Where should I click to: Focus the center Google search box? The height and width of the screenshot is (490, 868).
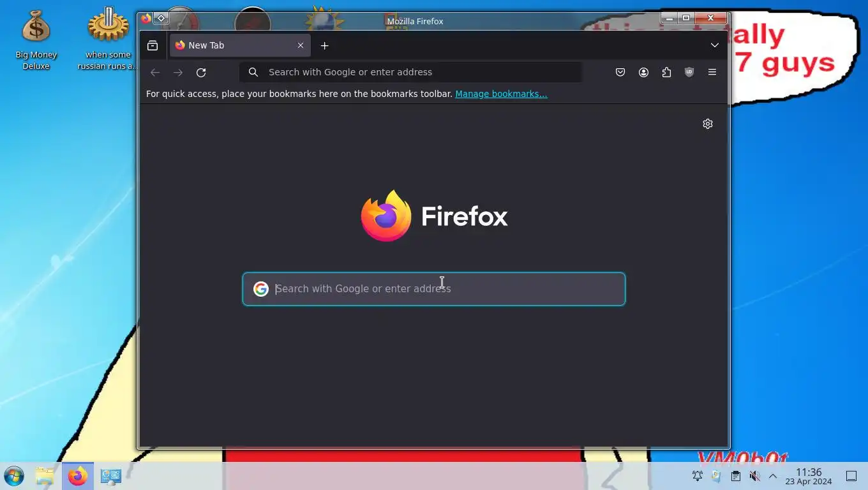coord(434,289)
